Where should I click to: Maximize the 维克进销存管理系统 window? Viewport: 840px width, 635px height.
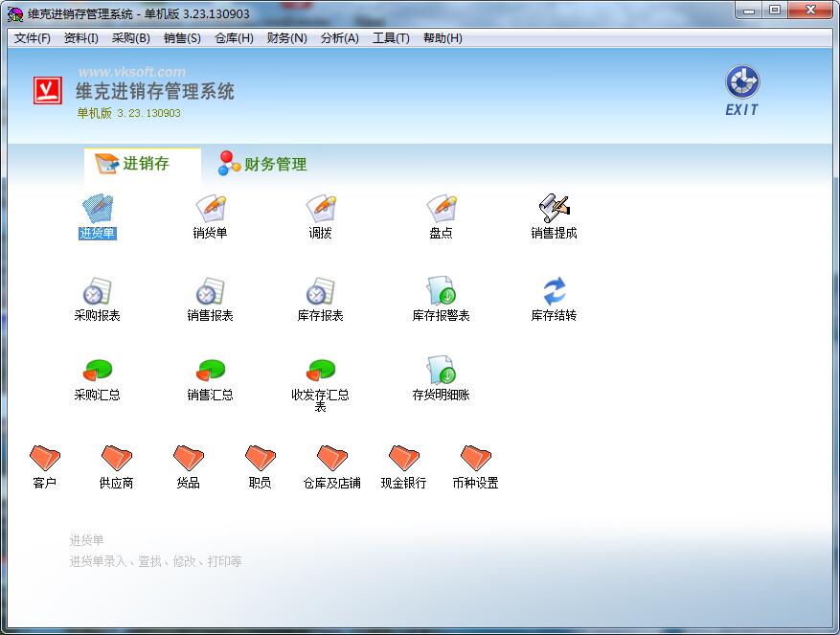tap(775, 11)
